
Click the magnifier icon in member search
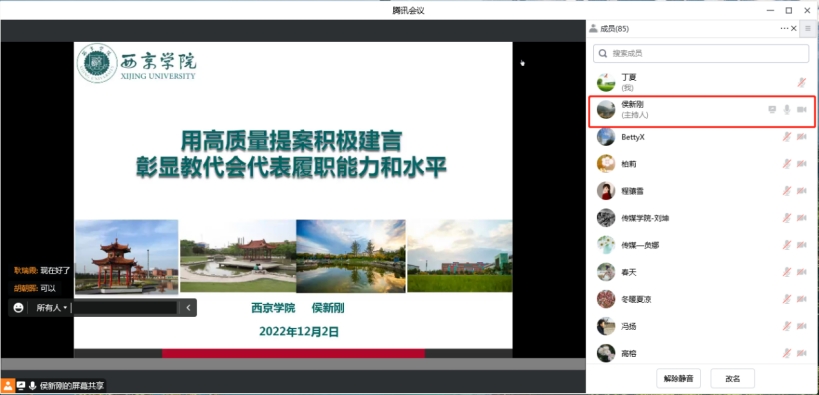[x=603, y=53]
